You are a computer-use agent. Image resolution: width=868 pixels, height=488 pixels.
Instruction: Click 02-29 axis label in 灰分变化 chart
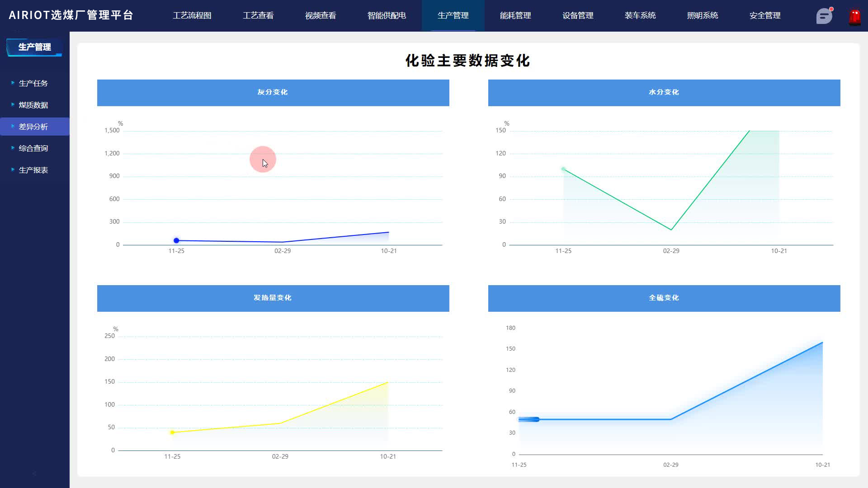click(283, 251)
